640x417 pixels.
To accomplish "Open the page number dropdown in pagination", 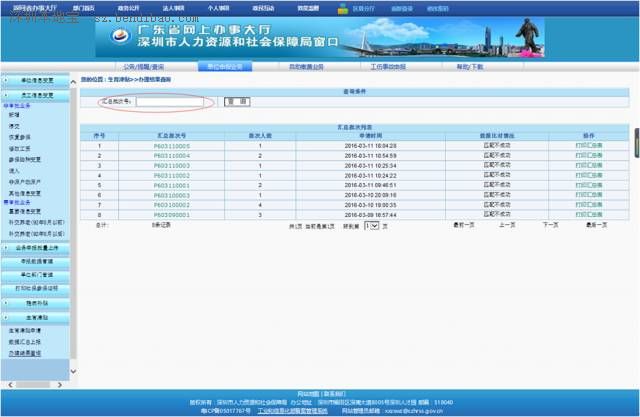I will 372,227.
